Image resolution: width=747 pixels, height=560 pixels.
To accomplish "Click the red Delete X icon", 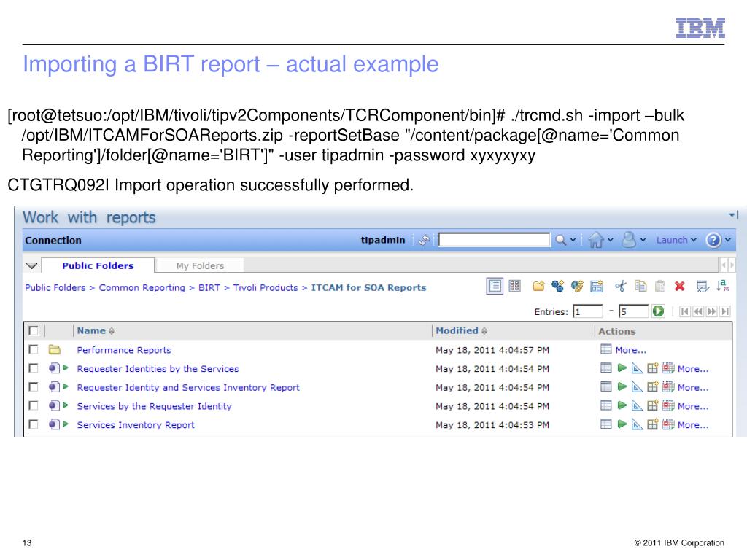I will 680,286.
